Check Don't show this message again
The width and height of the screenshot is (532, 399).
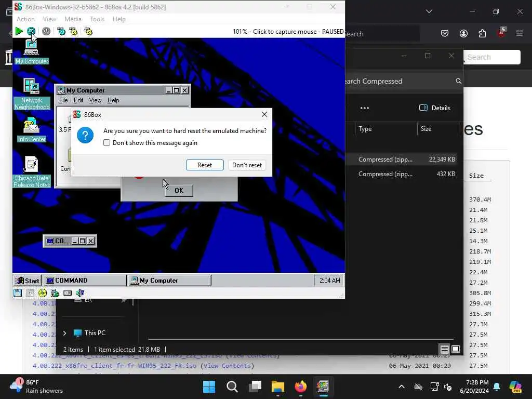107,143
